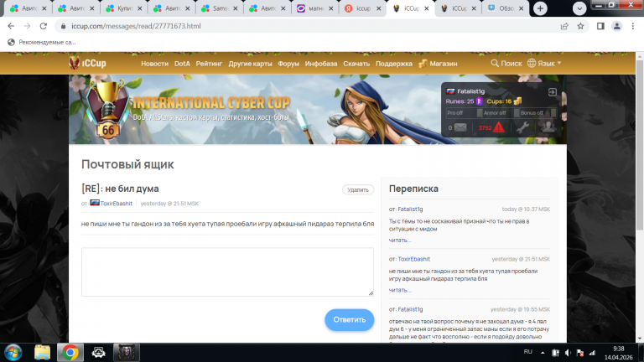
Task: Open the wrench settings icon
Action: [522, 127]
